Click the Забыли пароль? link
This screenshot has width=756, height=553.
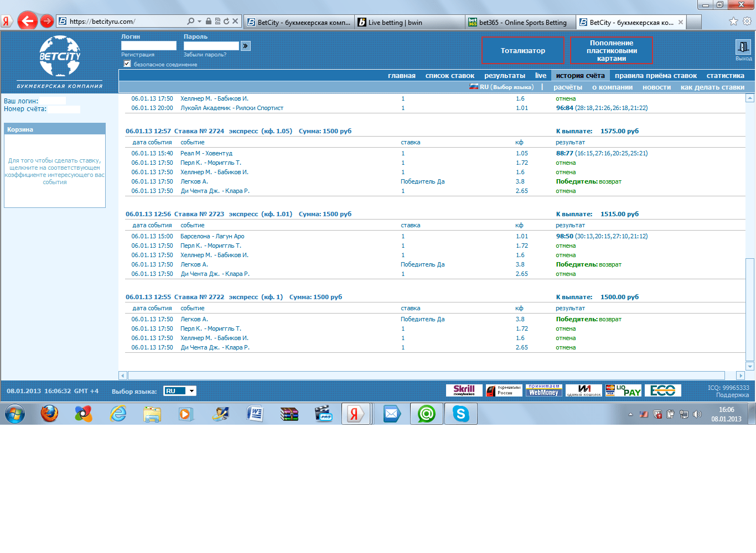pos(205,55)
